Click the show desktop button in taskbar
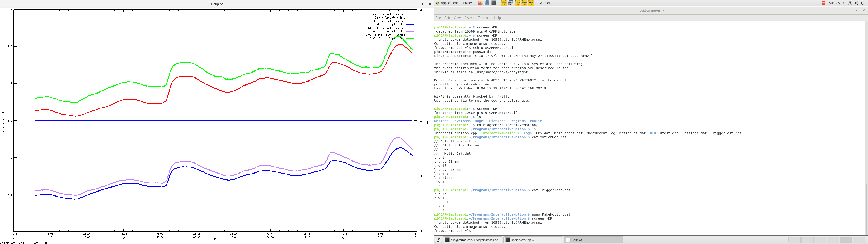This screenshot has height=244, width=868. pyautogui.click(x=438, y=240)
